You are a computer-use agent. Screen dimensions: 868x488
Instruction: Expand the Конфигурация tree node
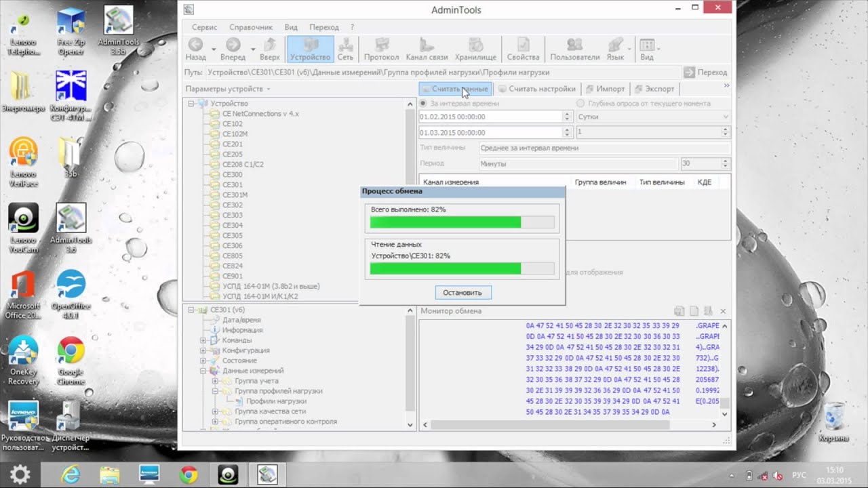pos(203,350)
